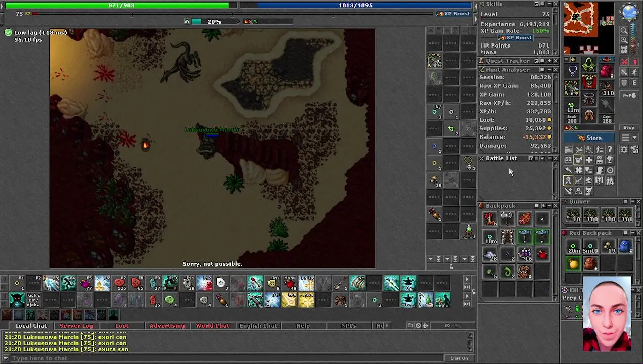Click the minimap floor level slider

click(633, 38)
